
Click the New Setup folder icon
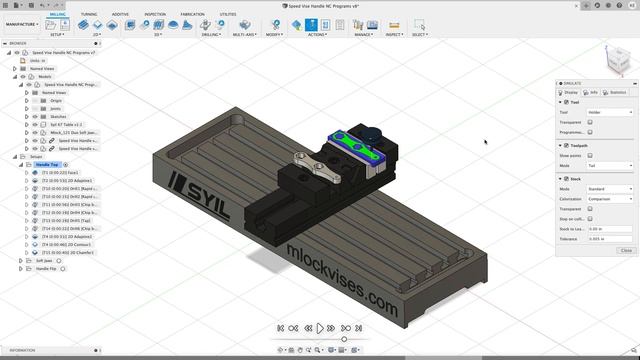coord(51,25)
